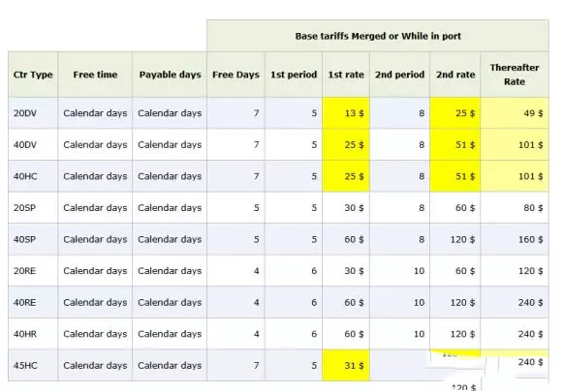Image resolution: width=564 pixels, height=392 pixels.
Task: Select the 160 $ thereafter rate for 40SP
Action: [515, 239]
